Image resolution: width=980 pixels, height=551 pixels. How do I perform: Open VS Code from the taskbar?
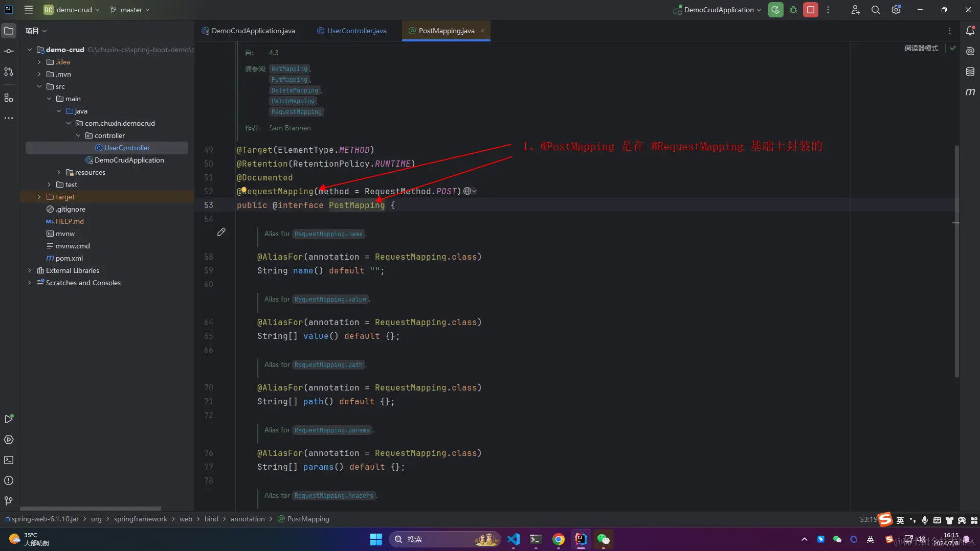click(514, 539)
